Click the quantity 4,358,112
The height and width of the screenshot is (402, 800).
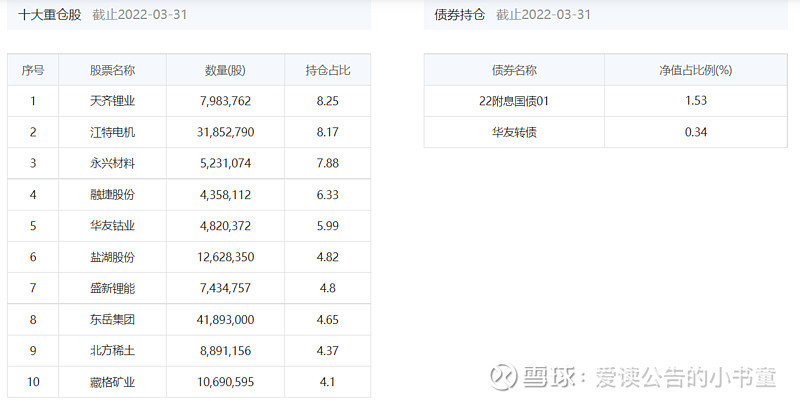tap(226, 194)
